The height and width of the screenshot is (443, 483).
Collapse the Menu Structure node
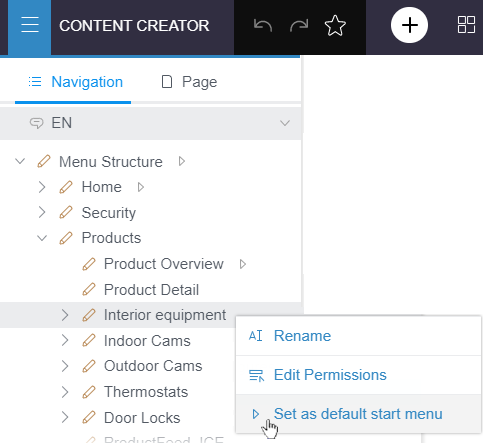(x=20, y=162)
